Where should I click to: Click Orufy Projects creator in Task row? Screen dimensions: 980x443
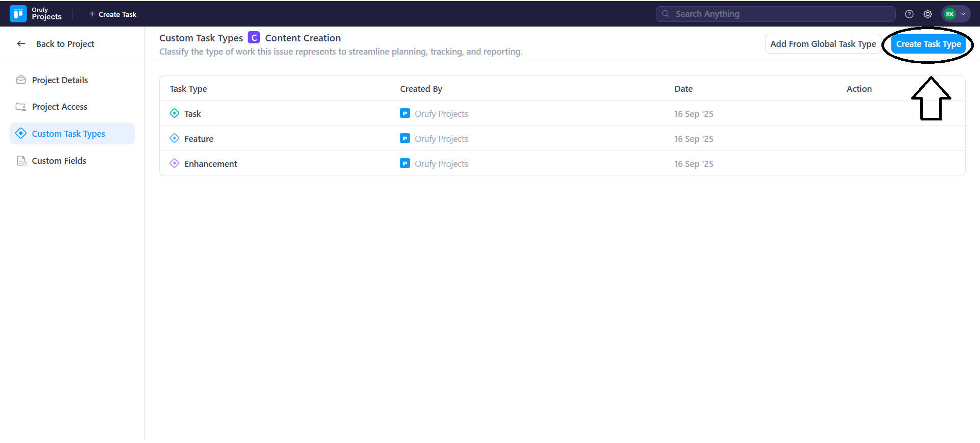(441, 114)
